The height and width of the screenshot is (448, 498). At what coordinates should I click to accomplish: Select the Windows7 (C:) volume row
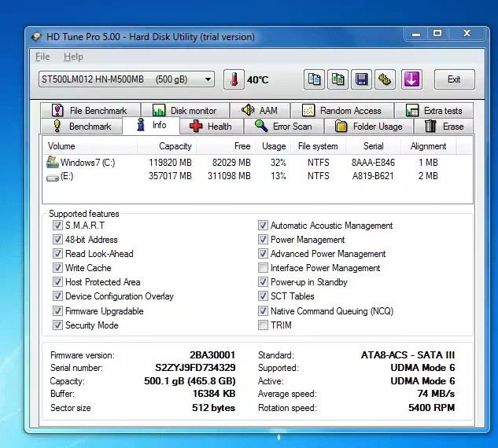tap(257, 163)
